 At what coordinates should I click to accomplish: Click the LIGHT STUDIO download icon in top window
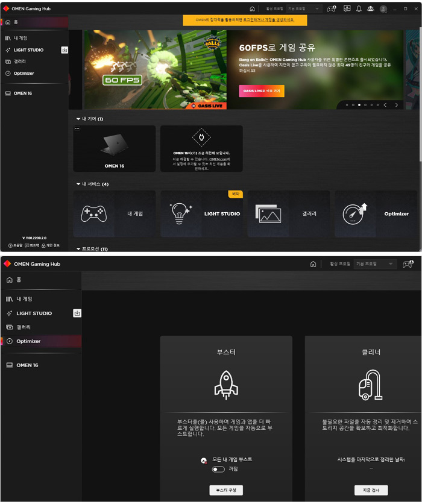(65, 50)
